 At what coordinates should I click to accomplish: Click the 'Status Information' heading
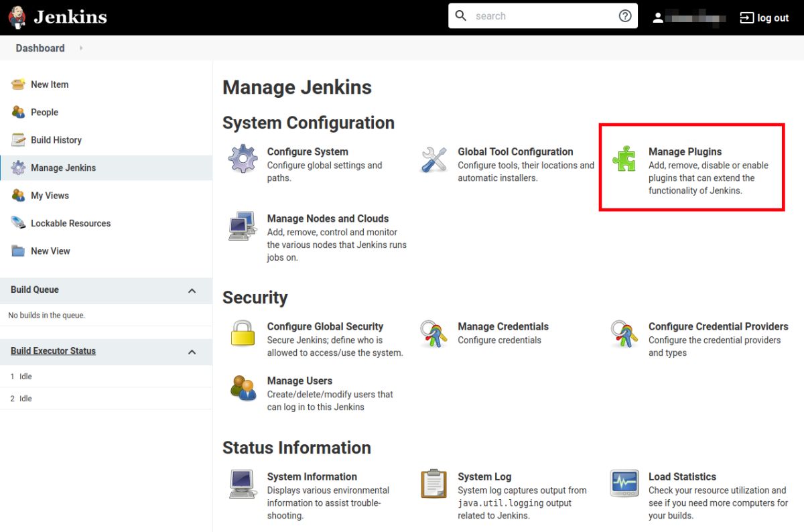(297, 448)
